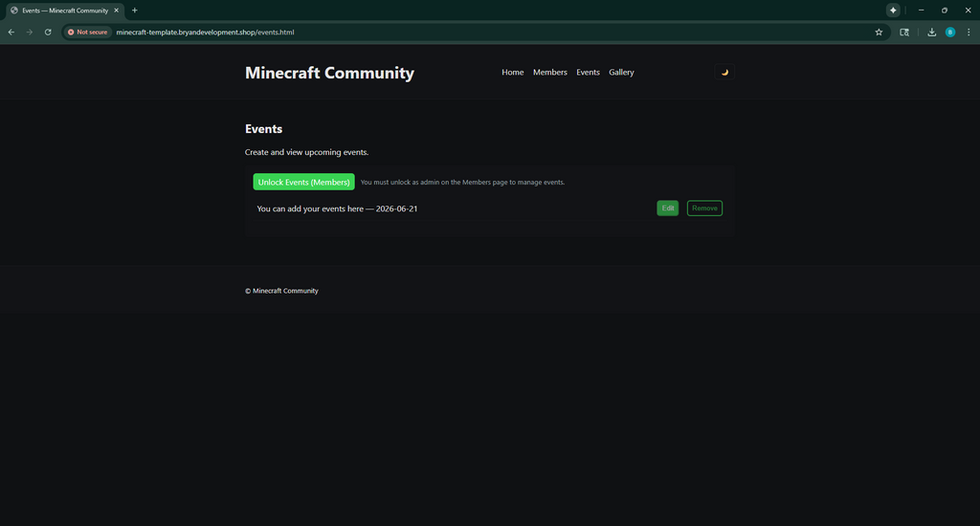The image size is (980, 526).
Task: Click the Gemini sparkle icon in title bar
Action: click(x=893, y=11)
